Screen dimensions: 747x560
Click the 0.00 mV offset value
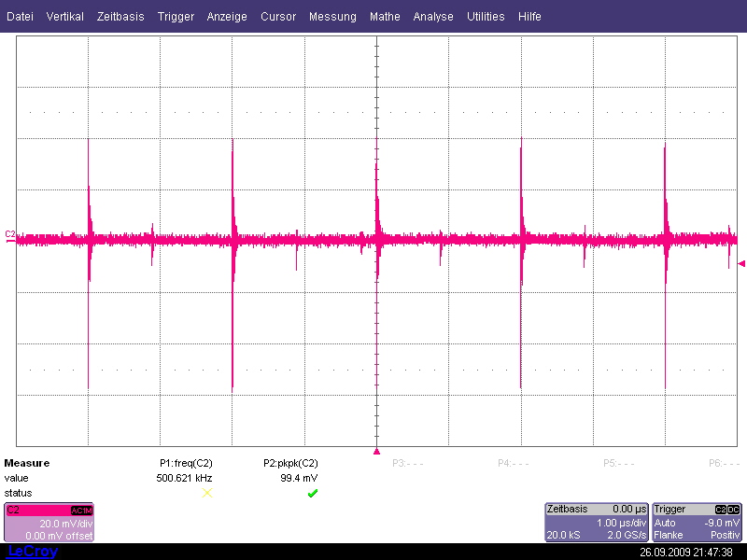pos(59,536)
